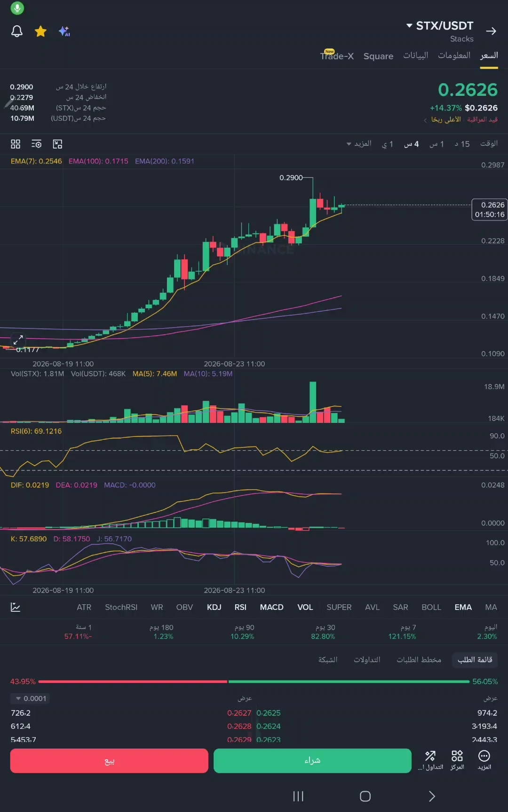Toggle the SUPER indicator
This screenshot has height=812, width=508.
(339, 607)
